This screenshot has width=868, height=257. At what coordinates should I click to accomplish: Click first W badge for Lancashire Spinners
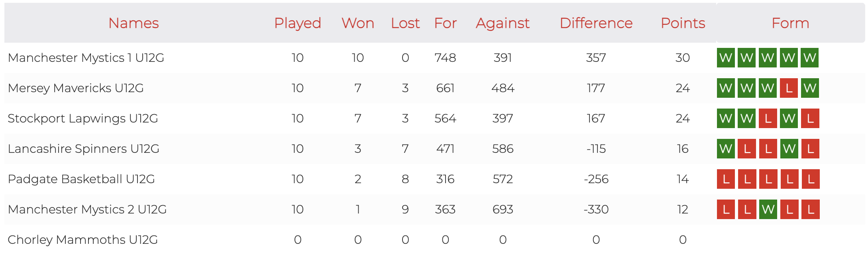(726, 149)
